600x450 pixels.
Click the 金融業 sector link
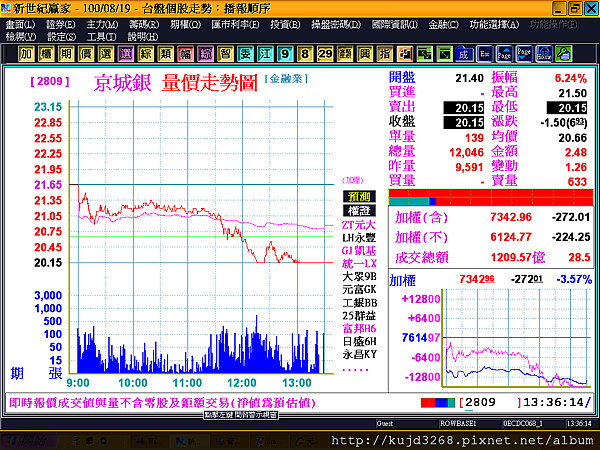tap(286, 79)
